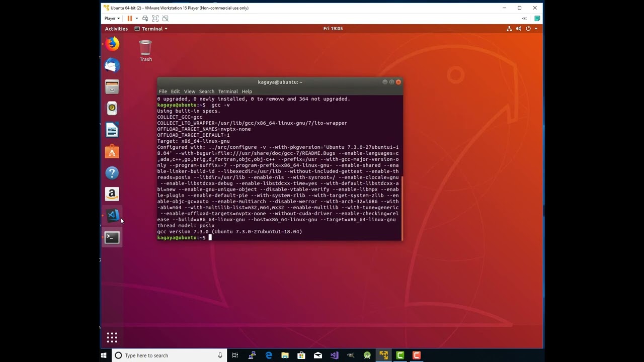Maximize the kagaya@ubuntu terminal window

[391, 82]
